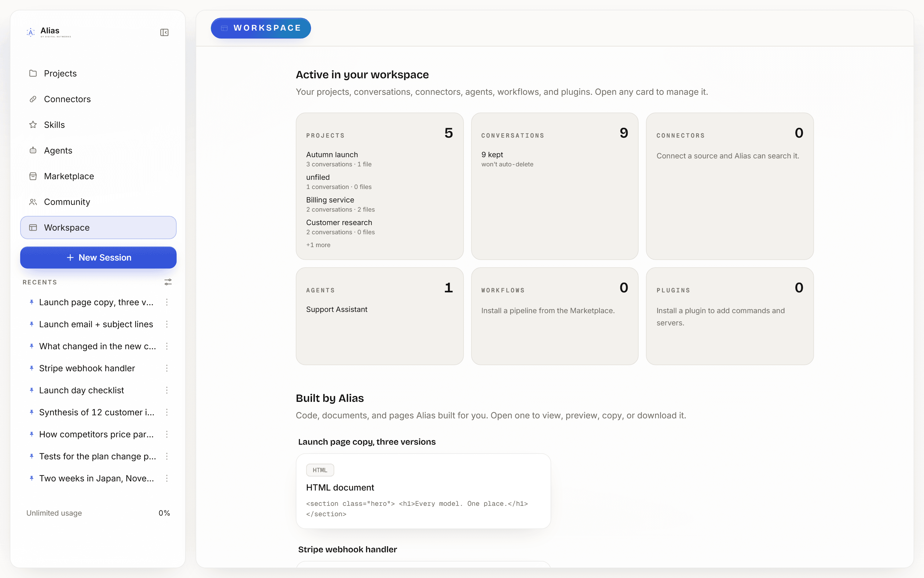Viewport: 924px width, 578px height.
Task: Open the Workflows card
Action: [554, 316]
